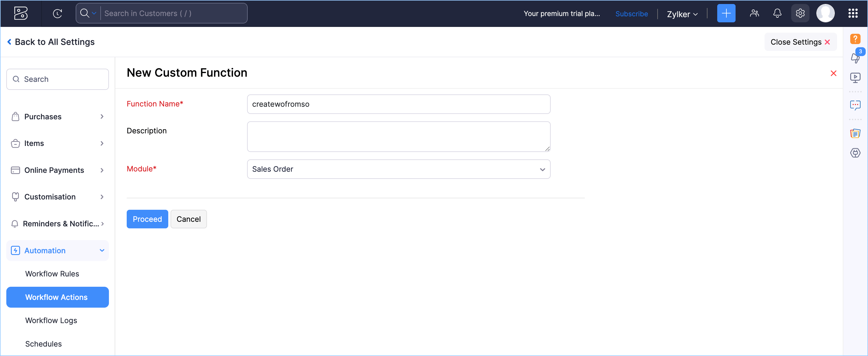This screenshot has height=356, width=868.
Task: Open the referrals users icon
Action: point(754,13)
